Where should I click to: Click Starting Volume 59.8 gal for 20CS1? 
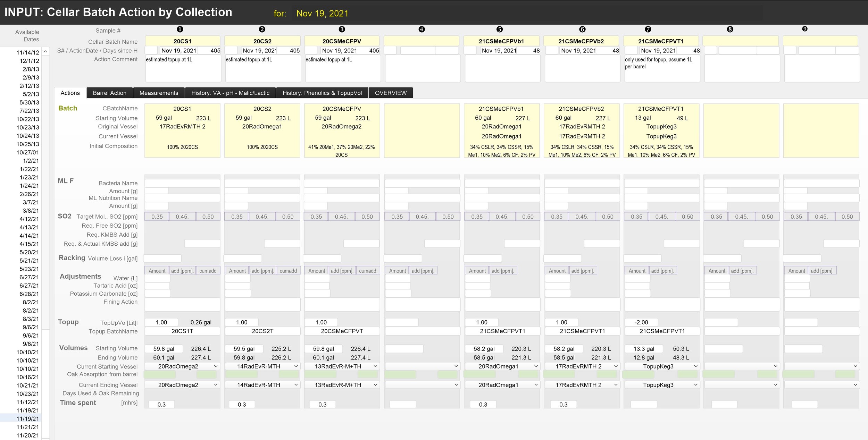(x=164, y=349)
